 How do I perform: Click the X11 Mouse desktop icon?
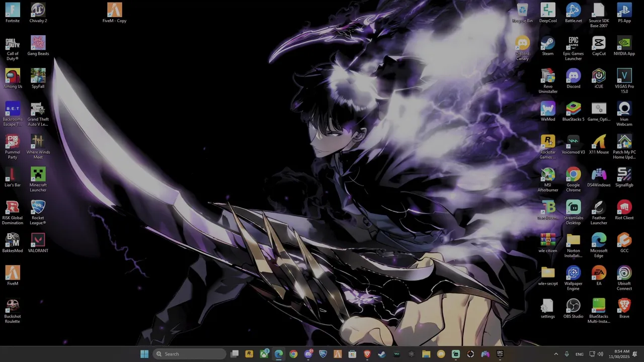pos(599,145)
